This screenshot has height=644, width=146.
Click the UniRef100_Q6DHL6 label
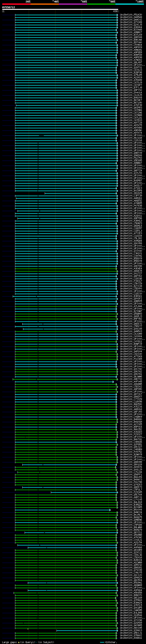point(131,226)
